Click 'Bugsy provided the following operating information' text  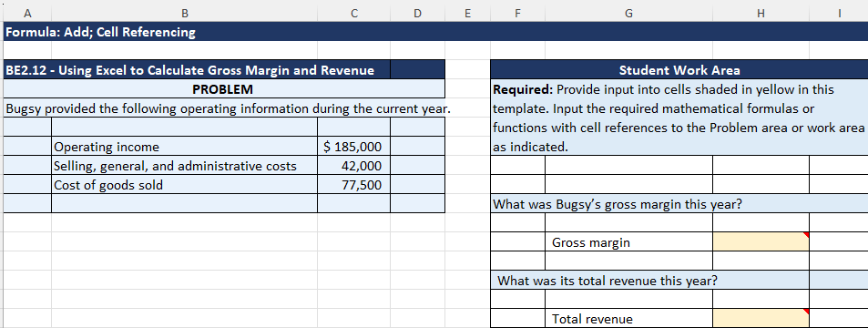pyautogui.click(x=228, y=108)
